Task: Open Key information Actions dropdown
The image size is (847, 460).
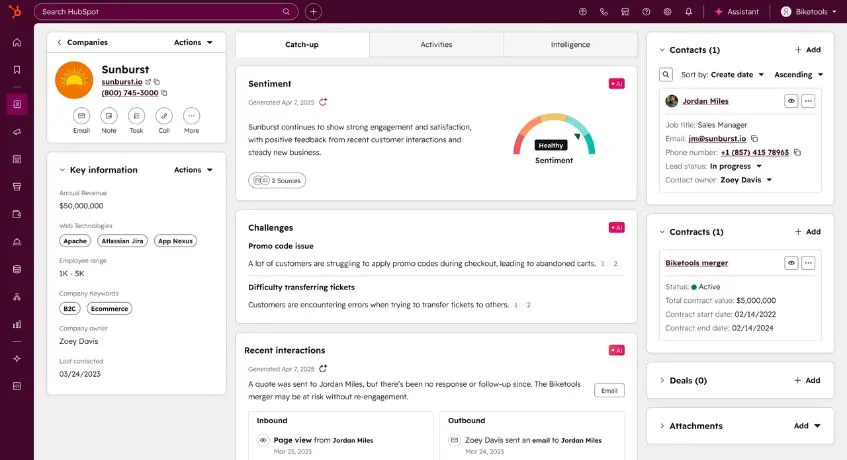Action: point(193,170)
